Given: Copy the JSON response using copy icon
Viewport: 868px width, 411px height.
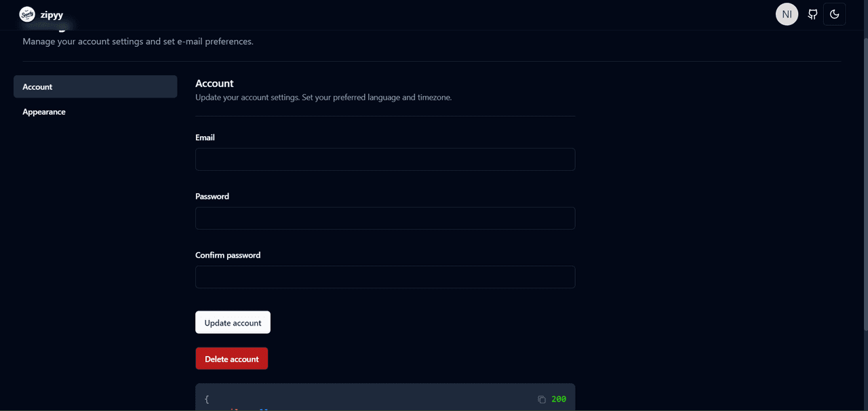Looking at the screenshot, I should pyautogui.click(x=541, y=399).
